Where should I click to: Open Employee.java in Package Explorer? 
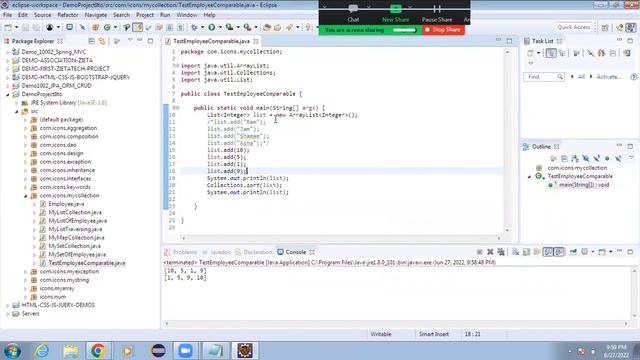[66, 204]
